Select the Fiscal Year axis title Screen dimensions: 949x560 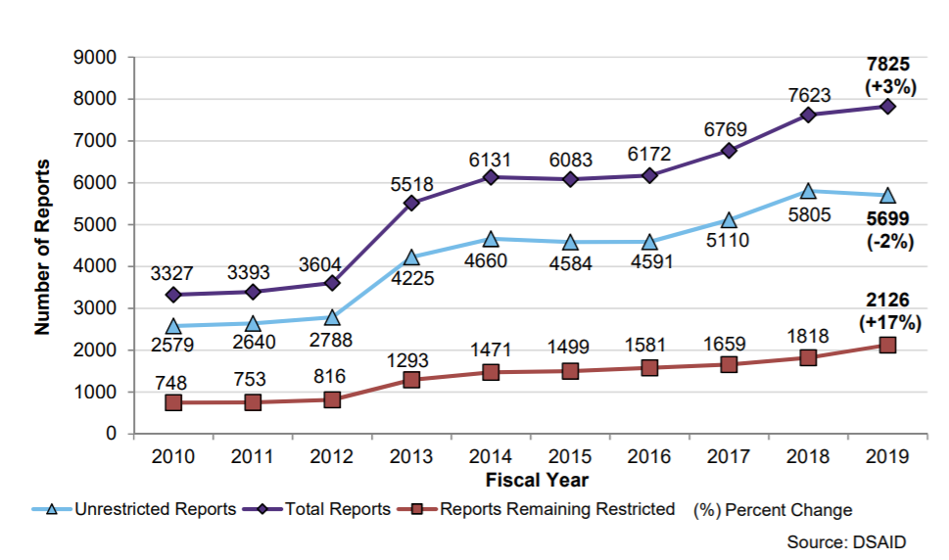coord(537,480)
